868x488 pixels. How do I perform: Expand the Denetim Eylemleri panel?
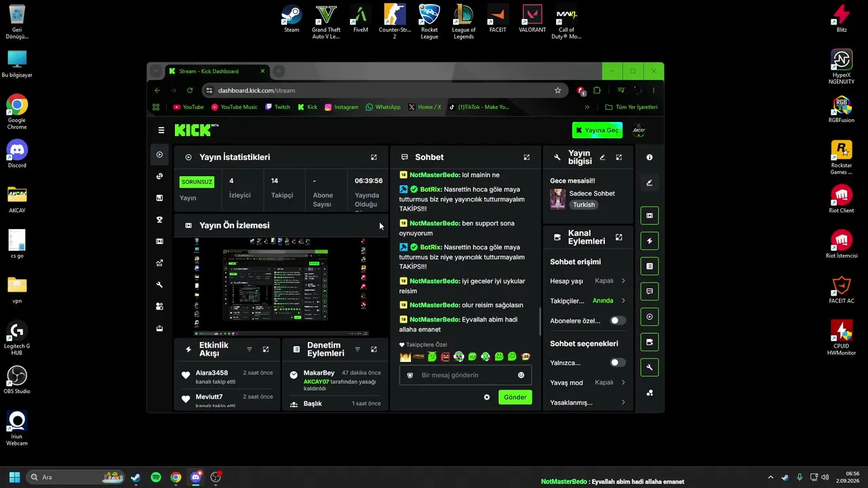coord(374,349)
